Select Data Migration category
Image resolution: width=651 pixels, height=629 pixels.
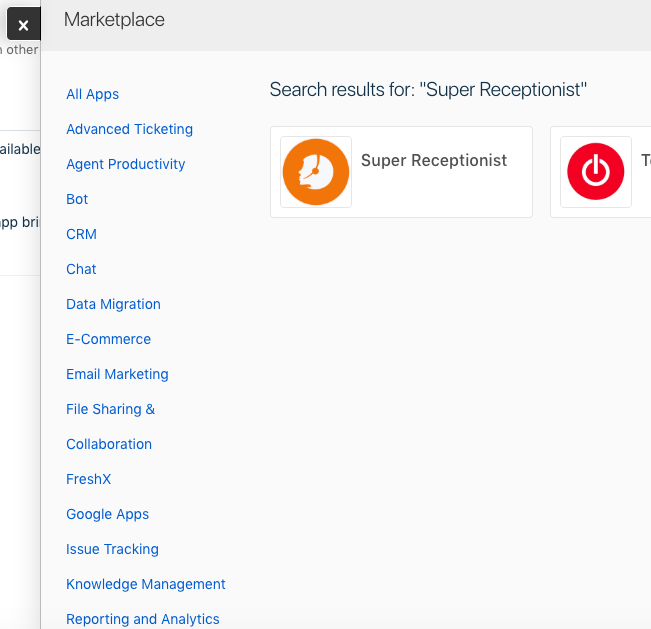113,304
